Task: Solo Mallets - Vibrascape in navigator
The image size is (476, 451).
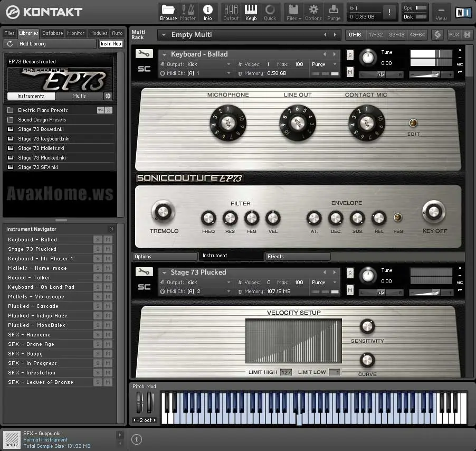Action: pyautogui.click(x=98, y=297)
